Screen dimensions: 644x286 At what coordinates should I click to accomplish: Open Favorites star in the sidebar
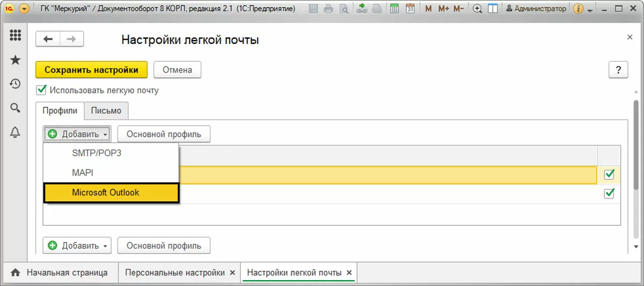pos(15,60)
